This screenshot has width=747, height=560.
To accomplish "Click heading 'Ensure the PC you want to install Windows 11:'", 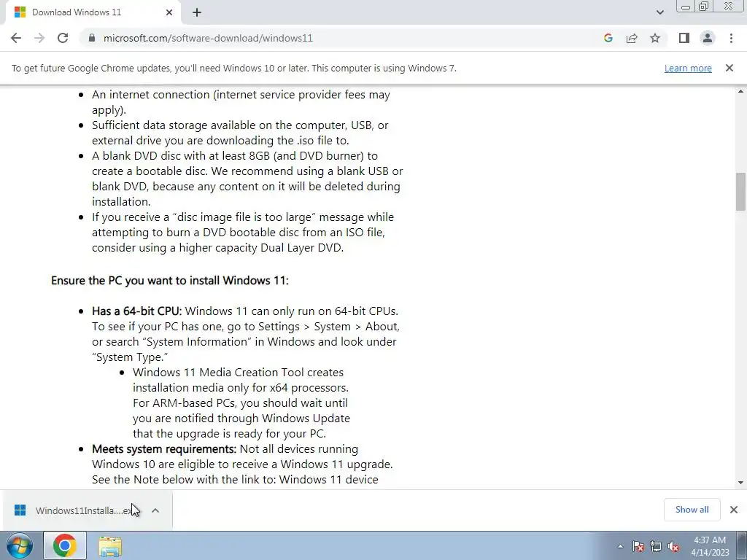I will point(169,281).
